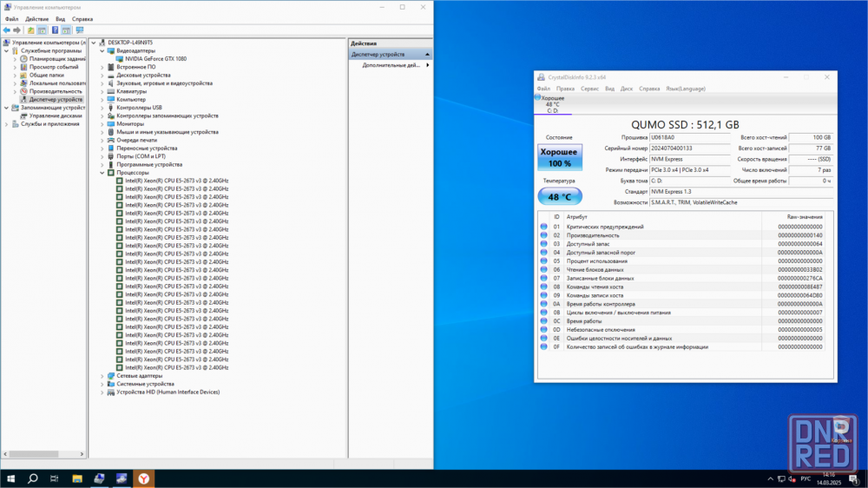Collapse the Процессоры tree node
The width and height of the screenshot is (868, 488).
pos(102,173)
